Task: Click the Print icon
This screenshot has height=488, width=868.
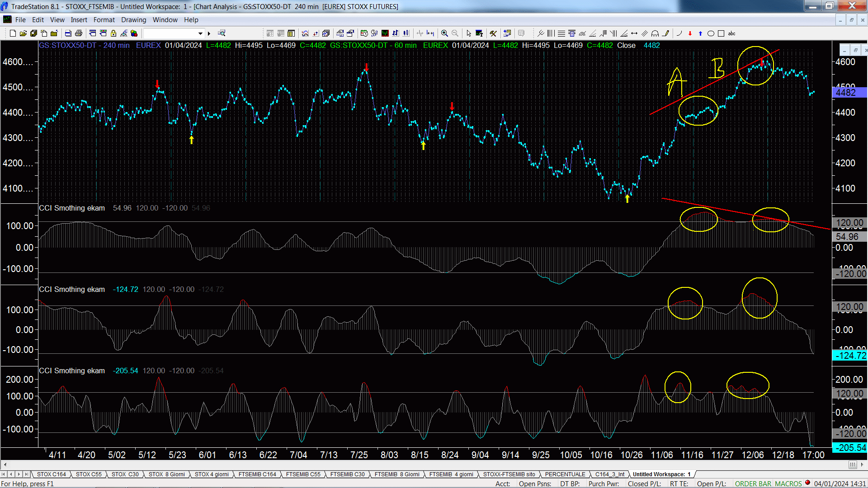Action: (x=79, y=33)
